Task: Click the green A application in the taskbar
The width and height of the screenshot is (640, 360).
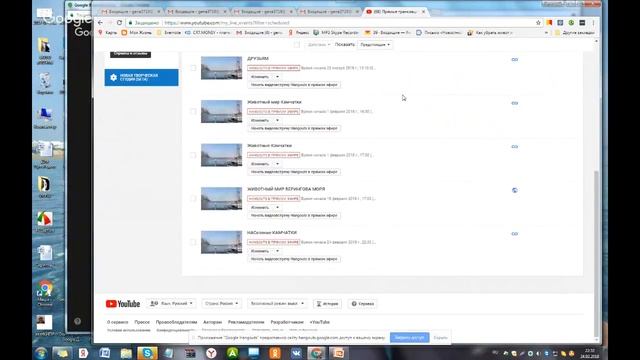Action: (232, 353)
